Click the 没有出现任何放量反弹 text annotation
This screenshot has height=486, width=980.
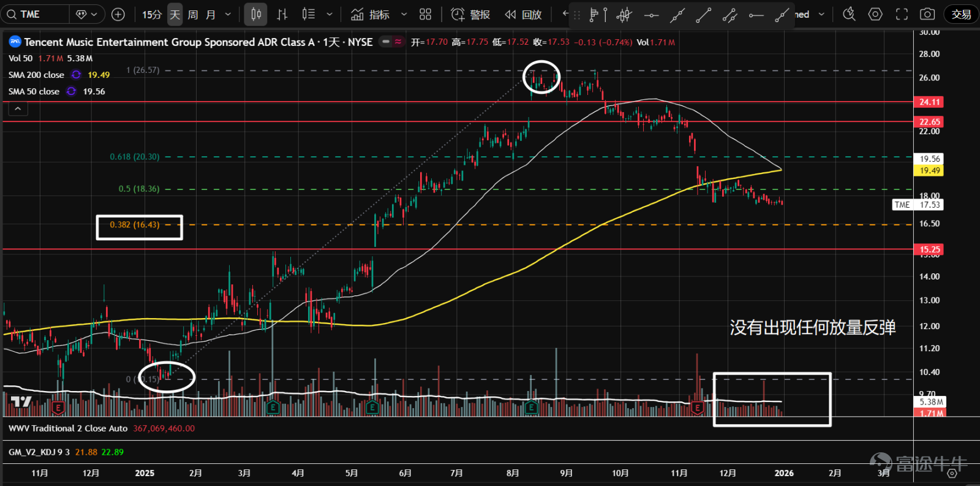[x=813, y=327]
